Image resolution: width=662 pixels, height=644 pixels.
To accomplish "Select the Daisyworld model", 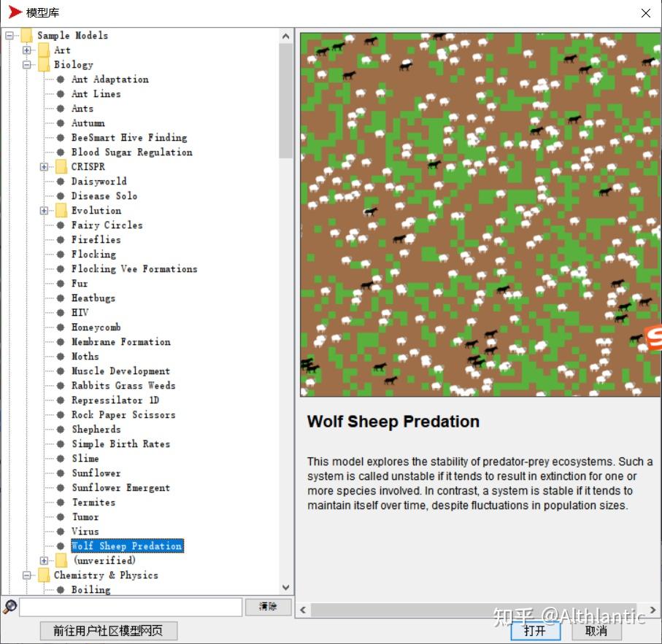I will click(x=99, y=182).
